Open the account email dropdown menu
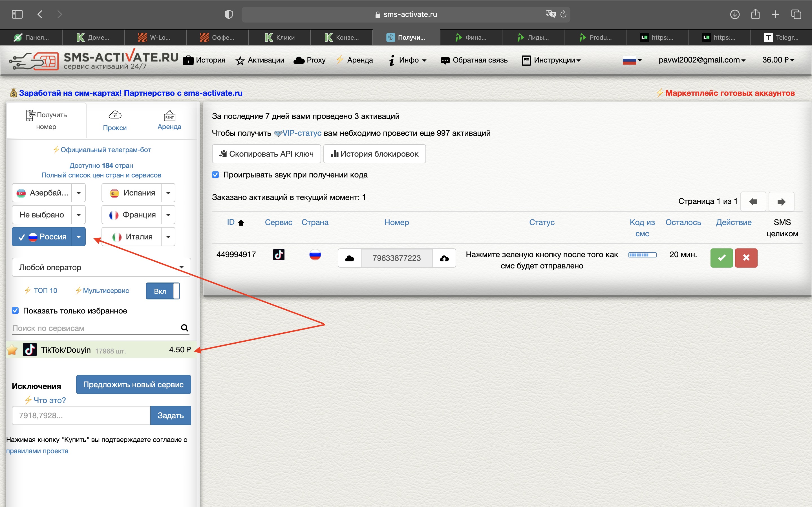Image resolution: width=812 pixels, height=507 pixels. tap(701, 60)
